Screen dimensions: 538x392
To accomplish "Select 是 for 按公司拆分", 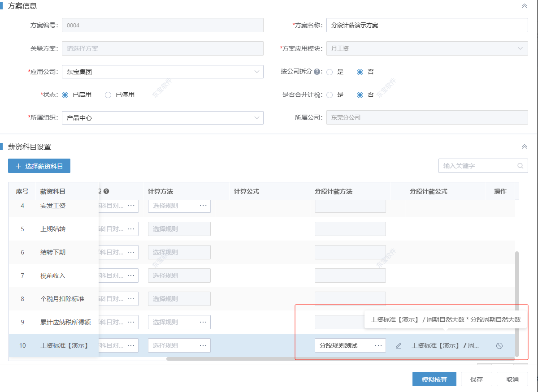I will click(x=330, y=72).
